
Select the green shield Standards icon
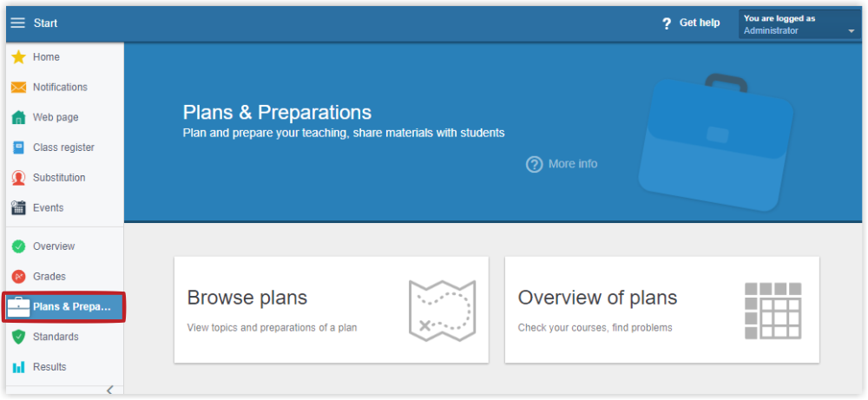[19, 337]
